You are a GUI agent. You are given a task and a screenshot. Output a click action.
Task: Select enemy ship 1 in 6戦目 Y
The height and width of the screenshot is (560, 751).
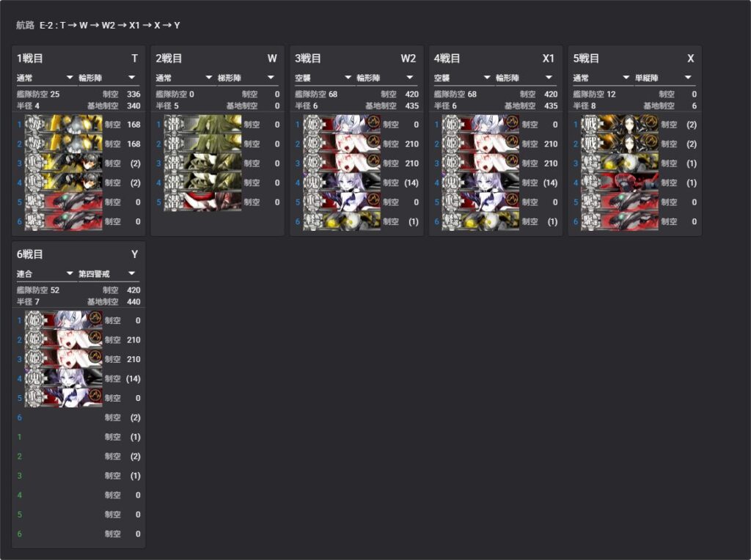pyautogui.click(x=63, y=320)
